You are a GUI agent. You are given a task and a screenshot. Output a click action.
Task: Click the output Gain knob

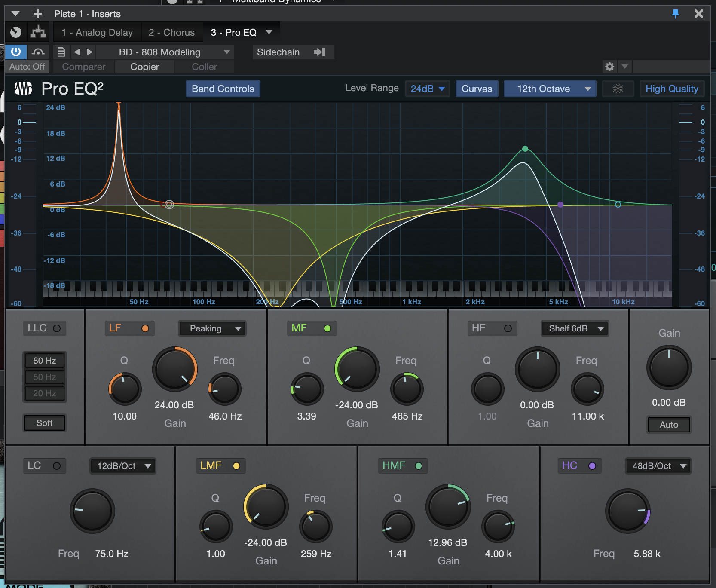pos(669,368)
